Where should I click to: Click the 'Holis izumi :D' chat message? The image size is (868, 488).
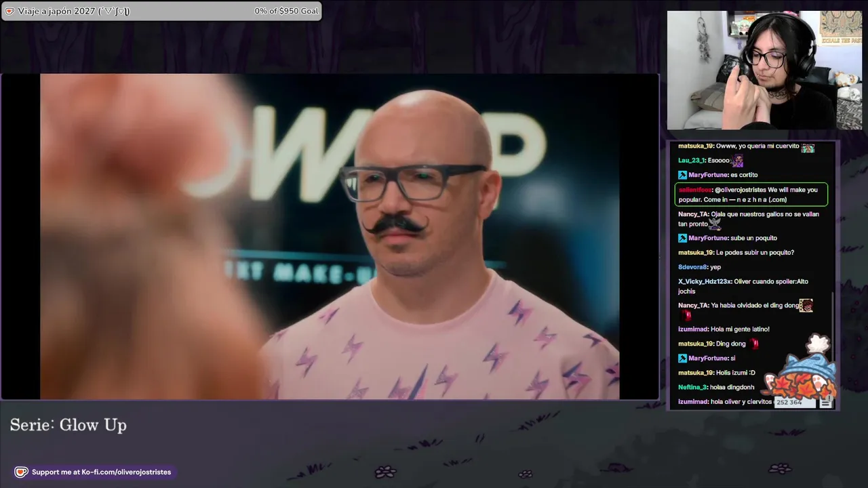click(x=736, y=373)
